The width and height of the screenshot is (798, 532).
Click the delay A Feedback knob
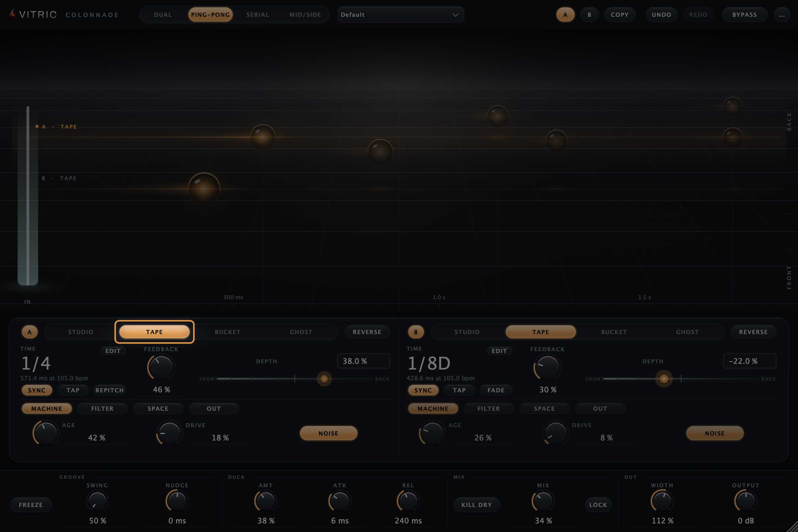click(x=161, y=367)
